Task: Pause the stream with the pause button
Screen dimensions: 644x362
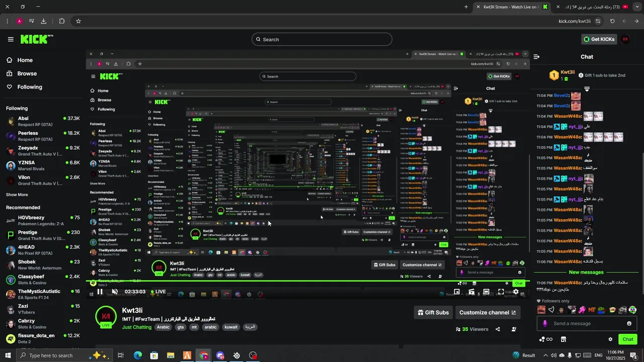Action: (x=100, y=292)
